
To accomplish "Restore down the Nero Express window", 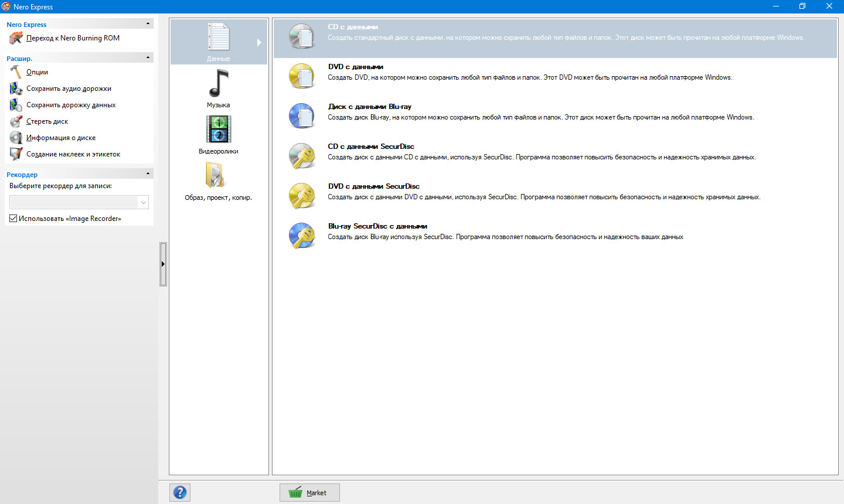I will 802,6.
